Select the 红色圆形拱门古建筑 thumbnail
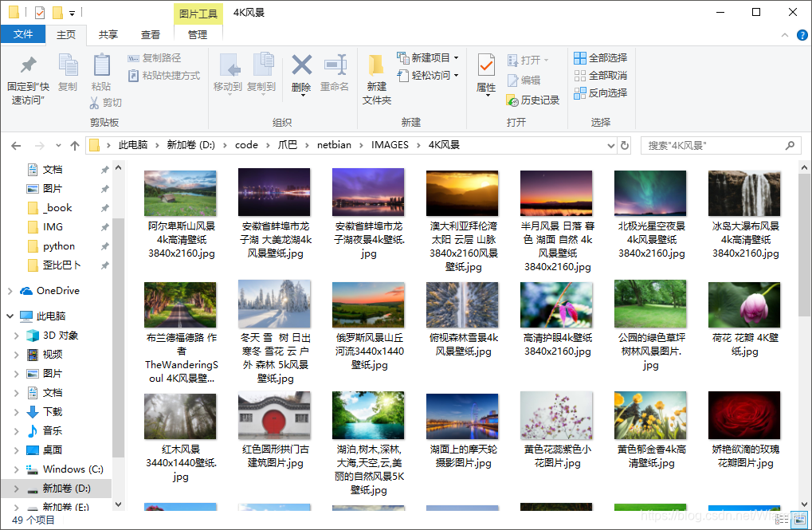The width and height of the screenshot is (812, 530). [274, 415]
